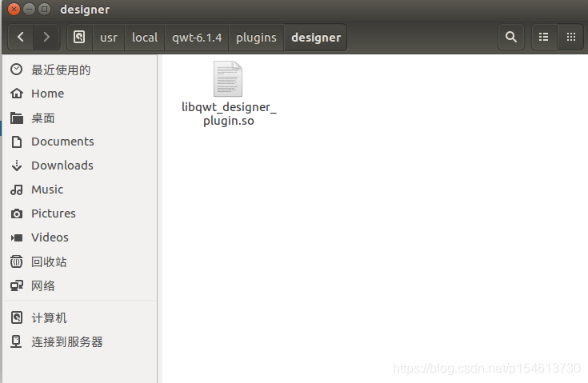Screen dimensions: 588x383
Task: Navigate to qwt-6.1.4 in the path bar
Action: click(197, 37)
